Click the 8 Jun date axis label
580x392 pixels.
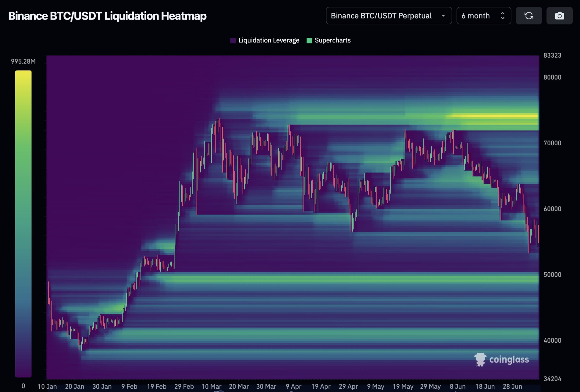457,387
